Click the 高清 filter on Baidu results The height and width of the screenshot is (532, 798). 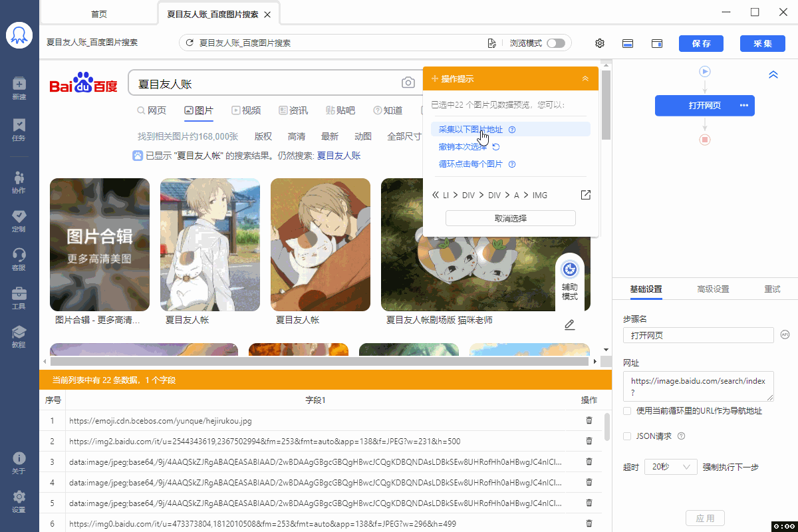[x=297, y=136]
